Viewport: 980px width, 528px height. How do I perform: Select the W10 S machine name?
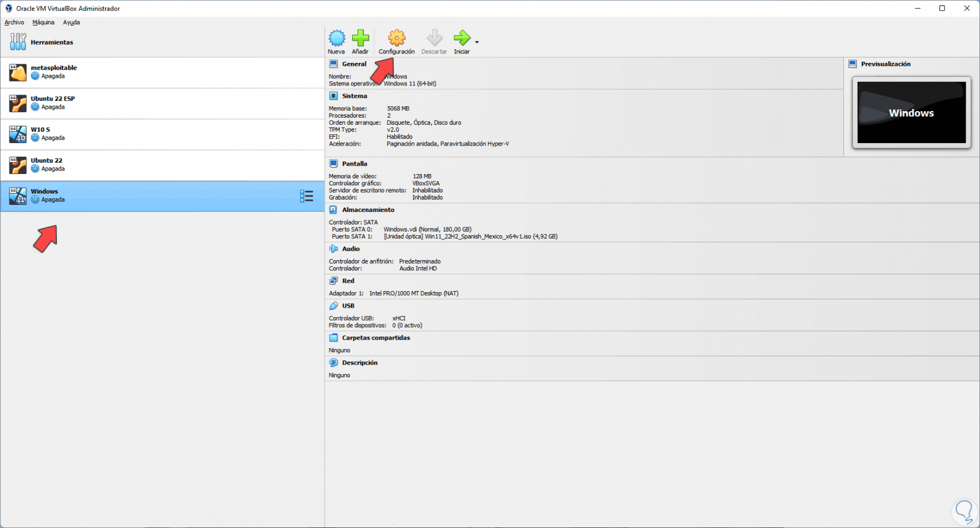(40, 129)
